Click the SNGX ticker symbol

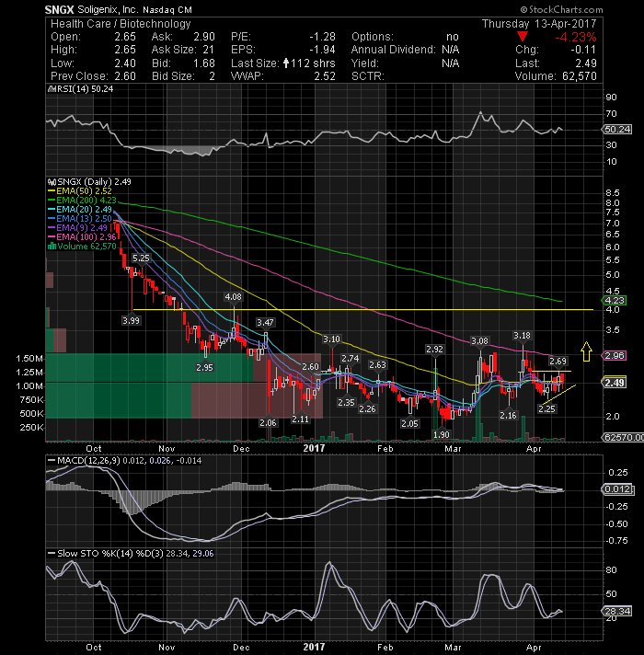(x=59, y=9)
